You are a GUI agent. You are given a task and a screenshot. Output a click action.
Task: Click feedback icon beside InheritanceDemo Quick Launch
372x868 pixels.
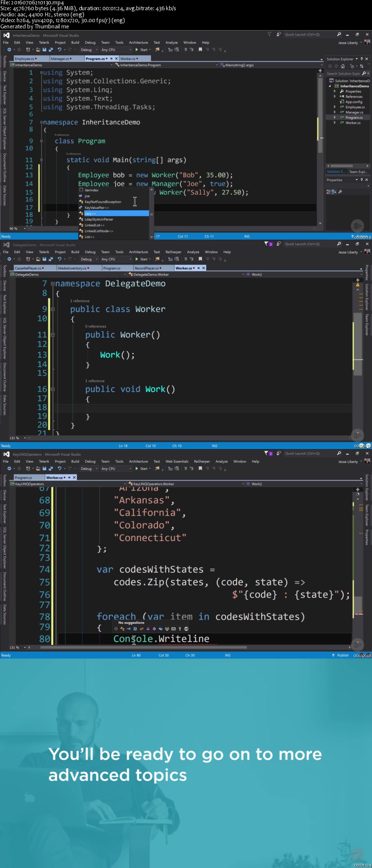[279, 35]
